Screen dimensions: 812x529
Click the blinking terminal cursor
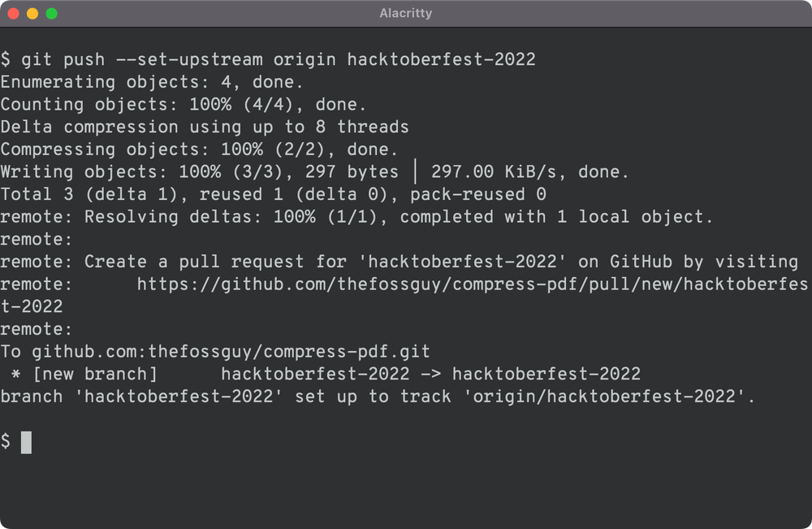pyautogui.click(x=25, y=441)
